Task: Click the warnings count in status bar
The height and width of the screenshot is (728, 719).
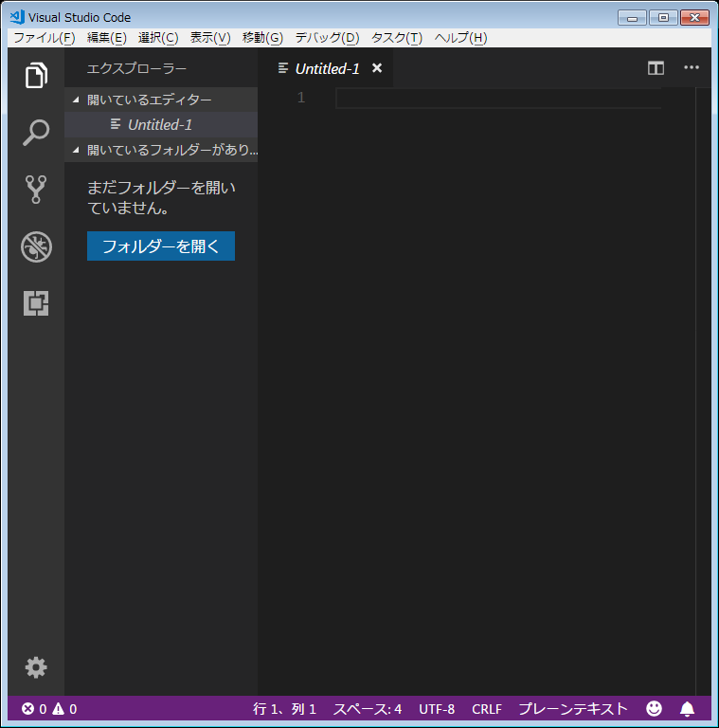Action: (64, 708)
